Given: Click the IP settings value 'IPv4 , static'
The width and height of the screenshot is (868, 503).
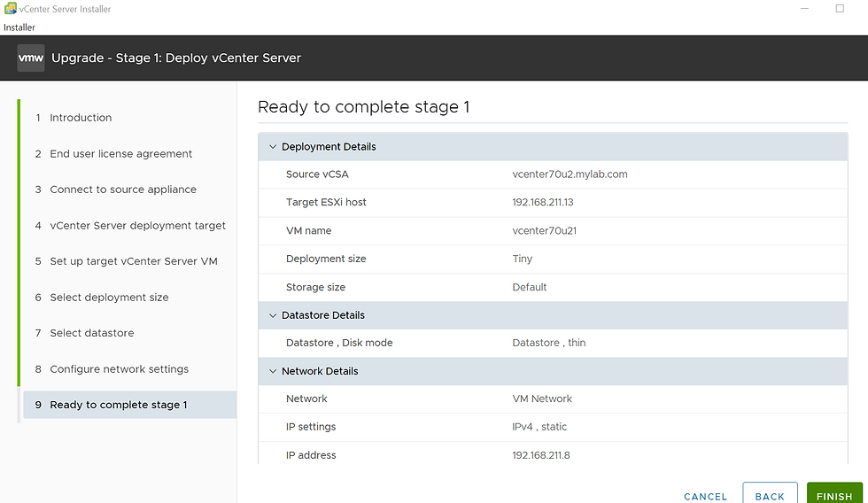Looking at the screenshot, I should click(539, 427).
